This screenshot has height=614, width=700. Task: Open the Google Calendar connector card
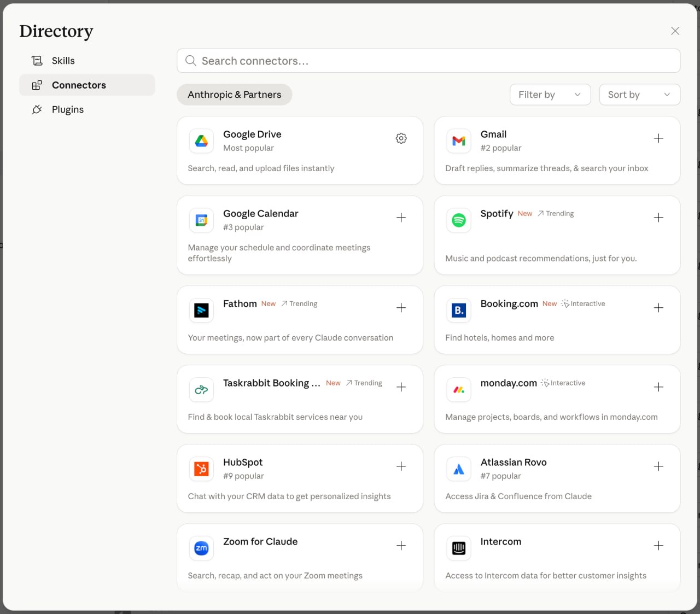(300, 236)
